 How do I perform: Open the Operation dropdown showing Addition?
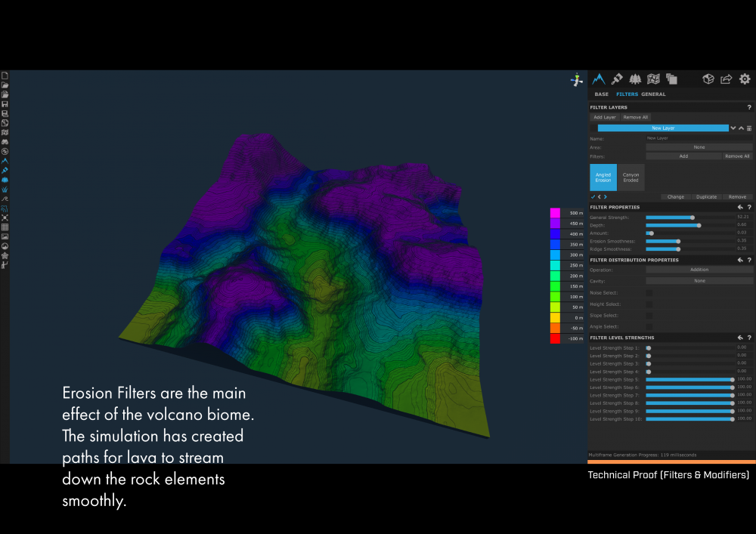[x=699, y=270]
